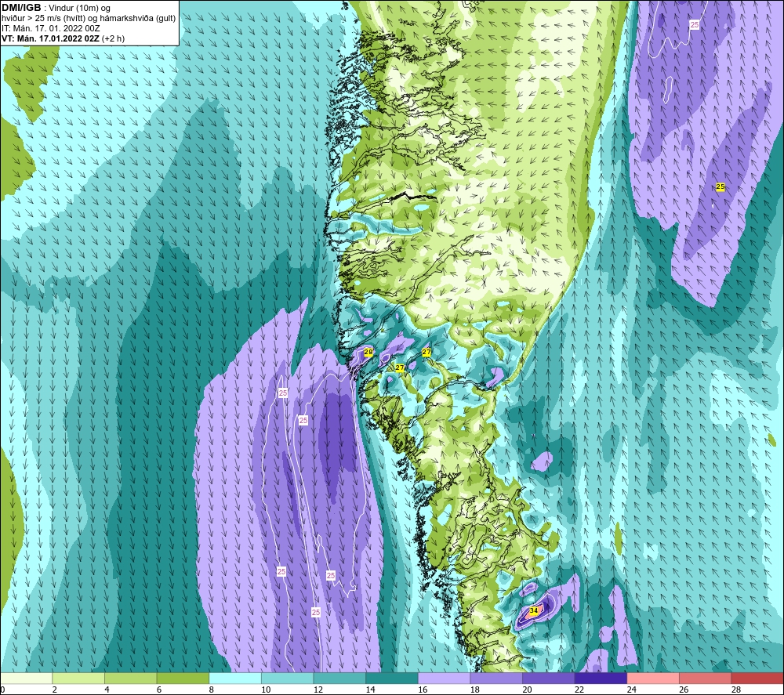Screen dimensions: 784x695
Task: Click the legend scale number 20
Action: [527, 690]
